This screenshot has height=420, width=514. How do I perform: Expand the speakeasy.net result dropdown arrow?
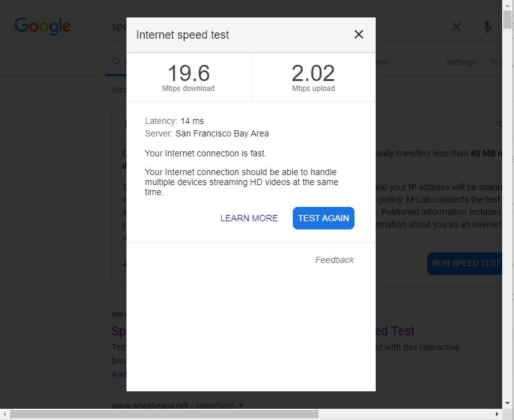241,406
